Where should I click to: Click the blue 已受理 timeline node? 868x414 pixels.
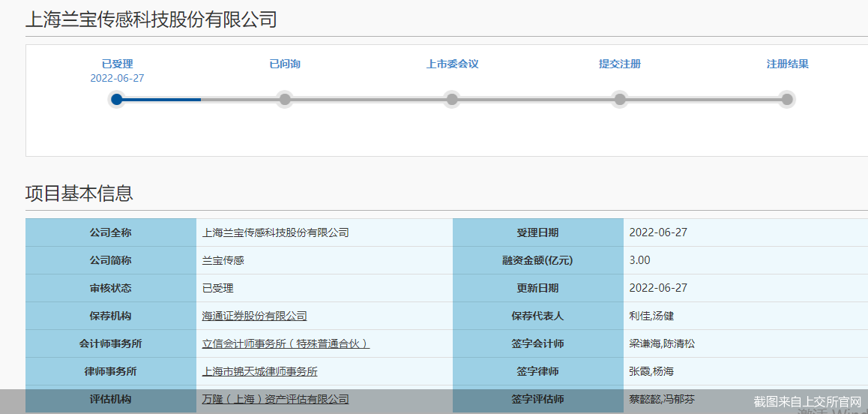pos(116,99)
